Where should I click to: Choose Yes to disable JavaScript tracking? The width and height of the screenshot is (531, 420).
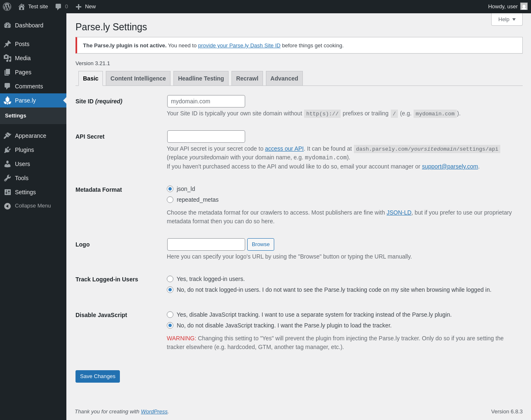[170, 315]
